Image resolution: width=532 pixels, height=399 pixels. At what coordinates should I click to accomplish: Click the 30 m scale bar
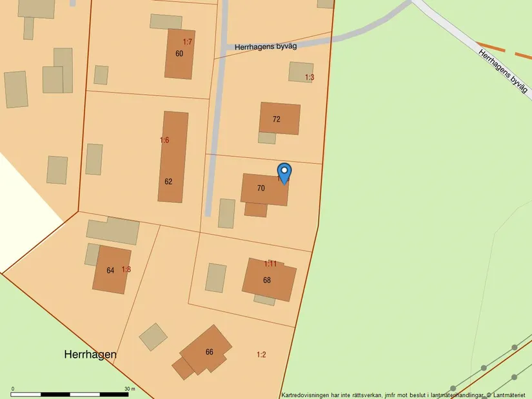pyautogui.click(x=71, y=393)
